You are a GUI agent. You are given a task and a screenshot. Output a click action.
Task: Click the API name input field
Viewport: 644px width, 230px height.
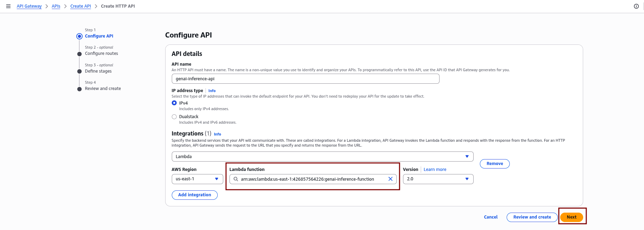305,79
